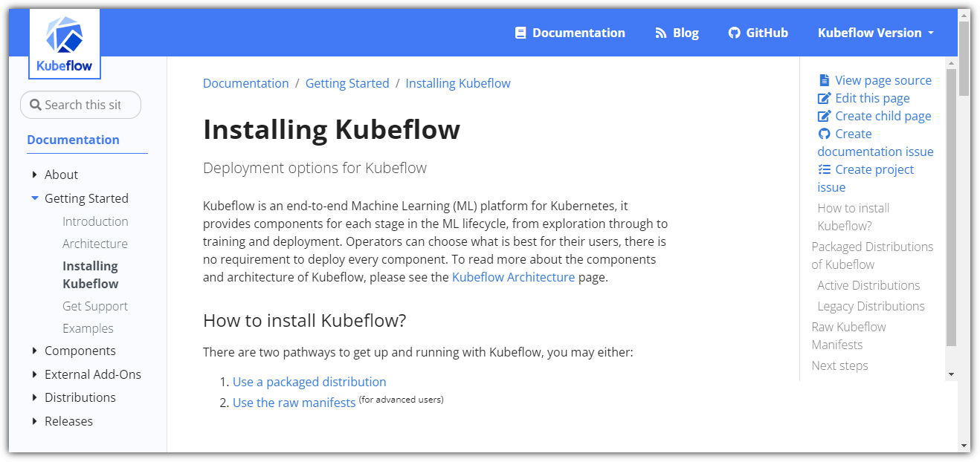Open the Blog header link
The height and width of the screenshot is (462, 980).
click(677, 33)
